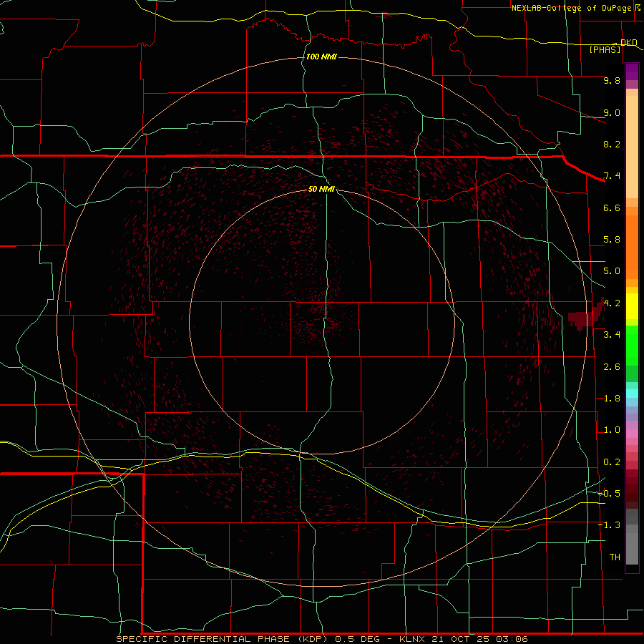The image size is (644, 644).
Task: Click the 0.2 scale value label
Action: 612,462
